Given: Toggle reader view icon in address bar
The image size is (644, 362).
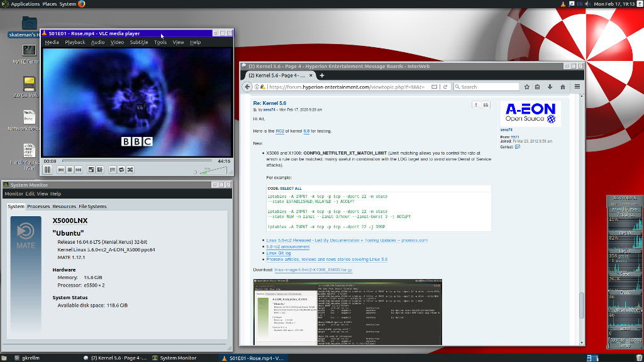Looking at the screenshot, I should pos(434,87).
